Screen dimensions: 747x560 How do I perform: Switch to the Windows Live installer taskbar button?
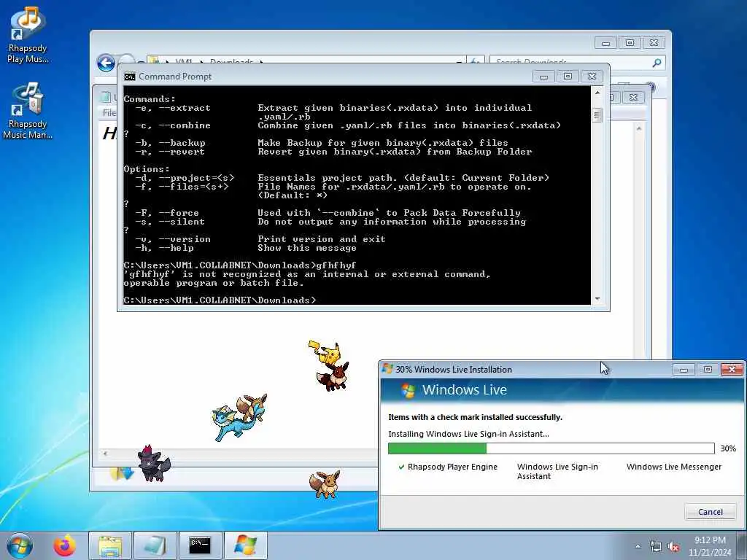245,545
